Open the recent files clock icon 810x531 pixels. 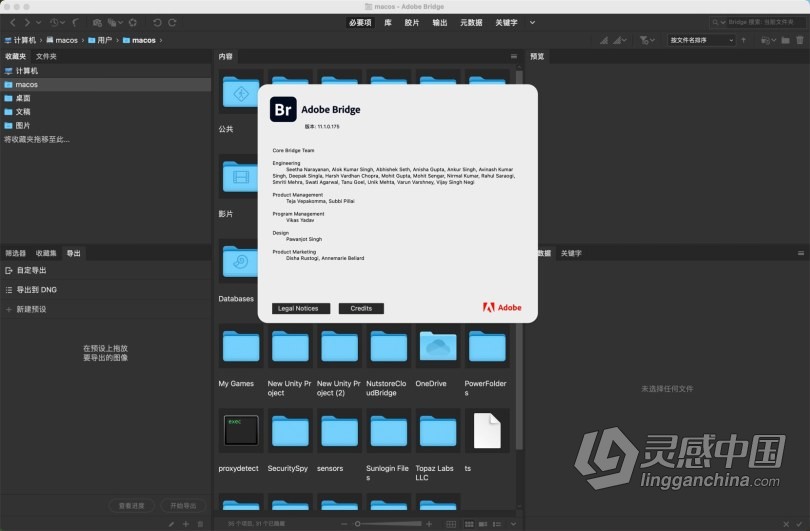pyautogui.click(x=57, y=23)
